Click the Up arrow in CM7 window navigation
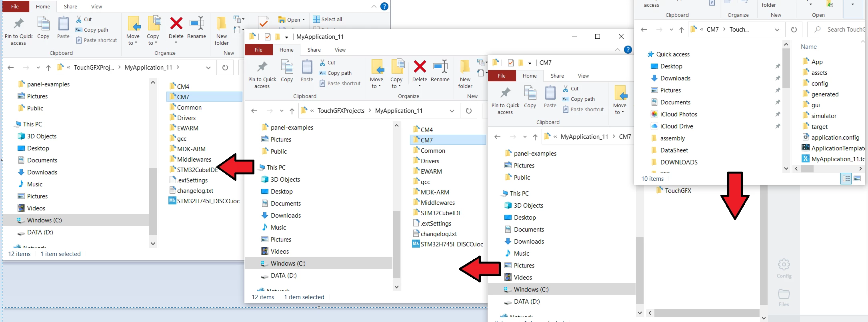 pos(535,137)
